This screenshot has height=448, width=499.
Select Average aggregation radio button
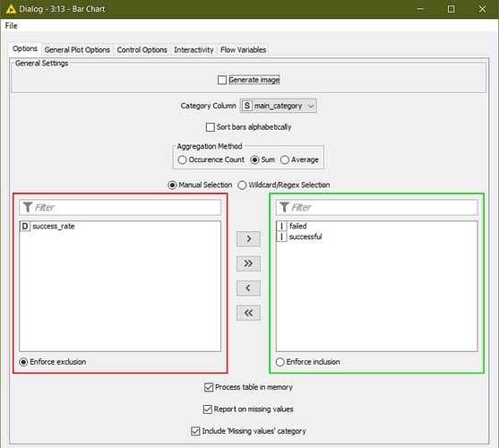[x=285, y=159]
